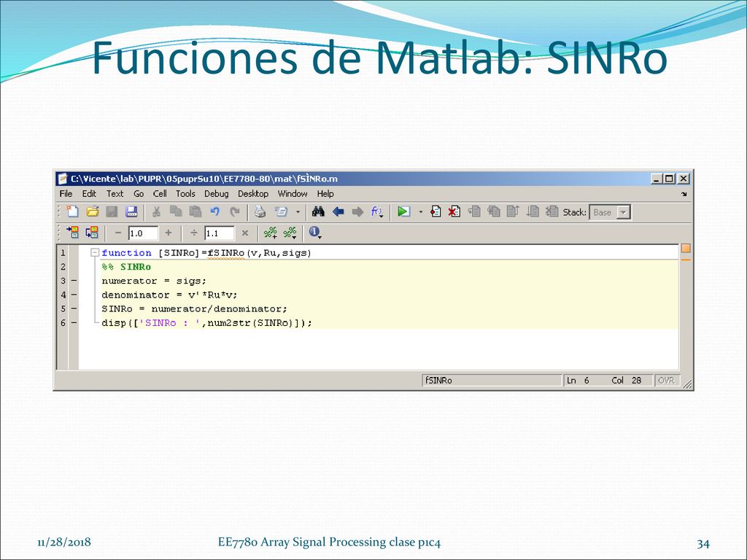Screen dimensions: 747x560
Task: Open the blue info icon dropdown
Action: [315, 233]
